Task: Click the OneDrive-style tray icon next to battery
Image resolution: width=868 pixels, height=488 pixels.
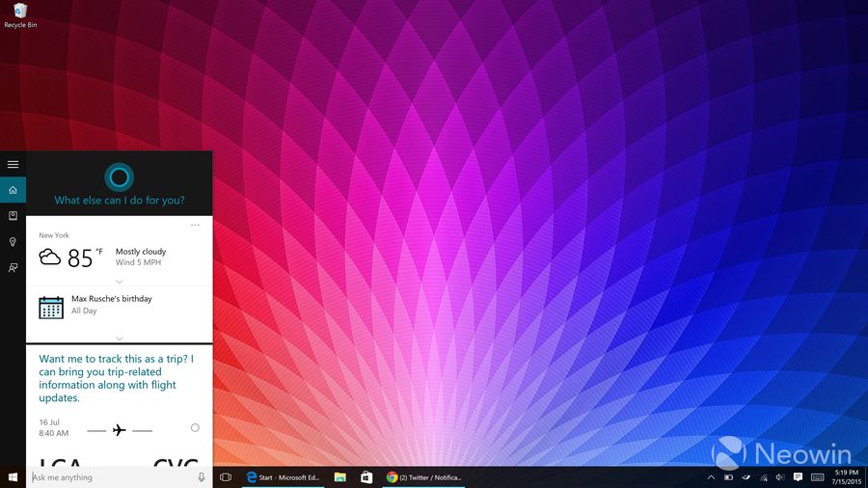Action: coord(746,477)
